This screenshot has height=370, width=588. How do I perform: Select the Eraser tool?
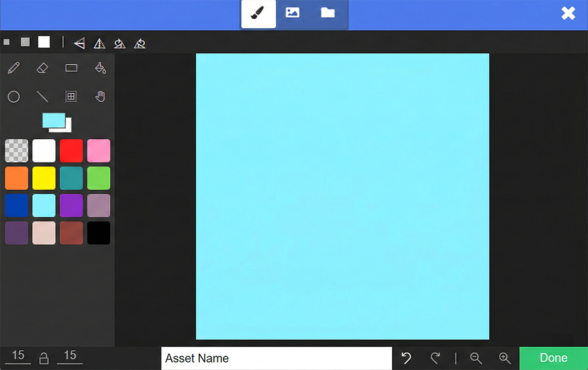(x=42, y=68)
